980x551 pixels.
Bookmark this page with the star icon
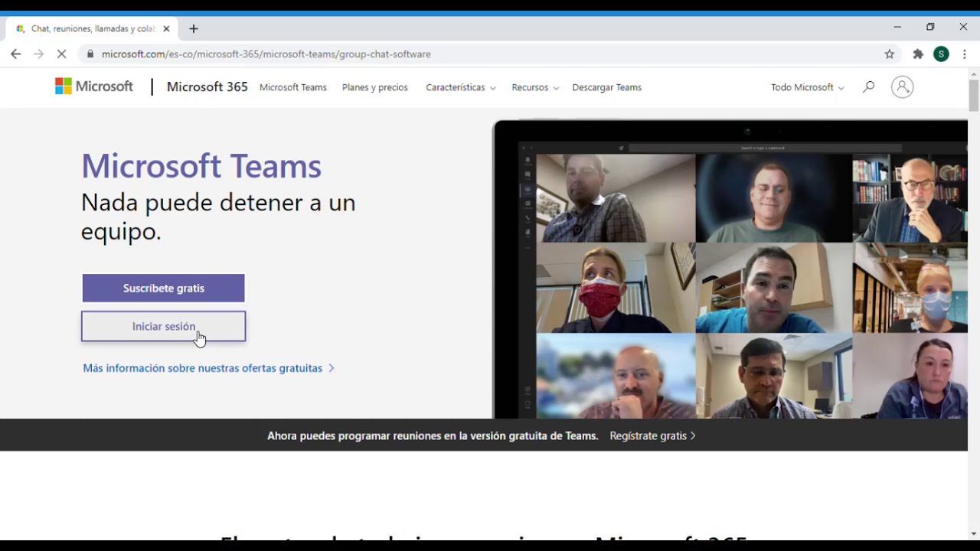890,54
